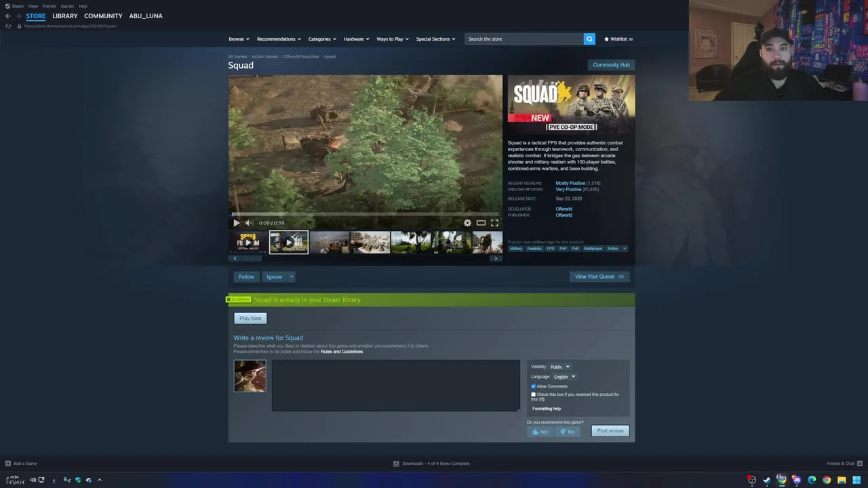868x488 pixels.
Task: Go forward with the Steam forward arrow
Action: coord(18,16)
